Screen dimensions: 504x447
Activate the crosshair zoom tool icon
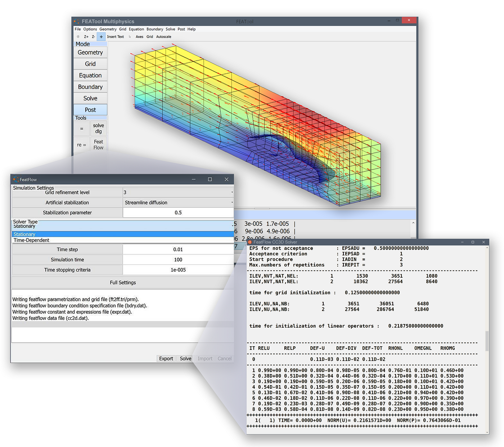101,36
